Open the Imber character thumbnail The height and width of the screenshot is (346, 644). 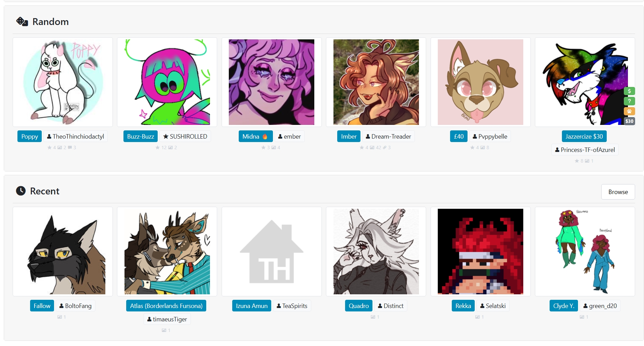(x=376, y=82)
